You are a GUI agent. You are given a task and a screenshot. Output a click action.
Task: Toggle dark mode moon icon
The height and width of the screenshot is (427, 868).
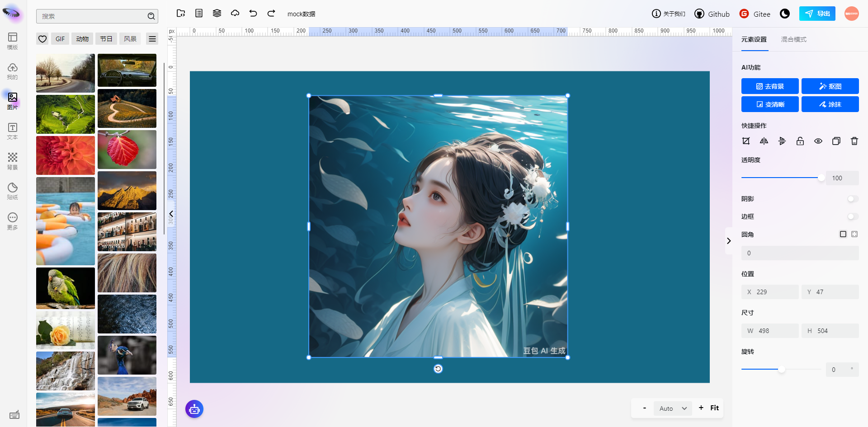(x=785, y=14)
